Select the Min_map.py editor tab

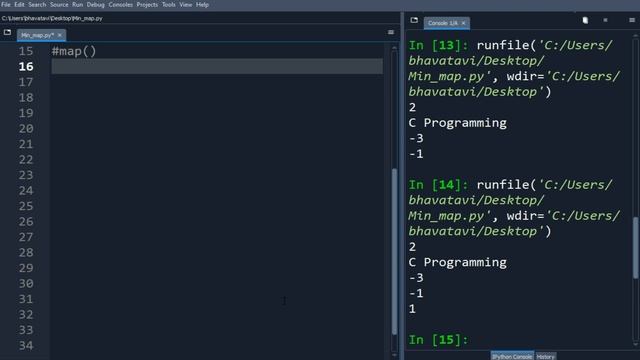point(37,35)
